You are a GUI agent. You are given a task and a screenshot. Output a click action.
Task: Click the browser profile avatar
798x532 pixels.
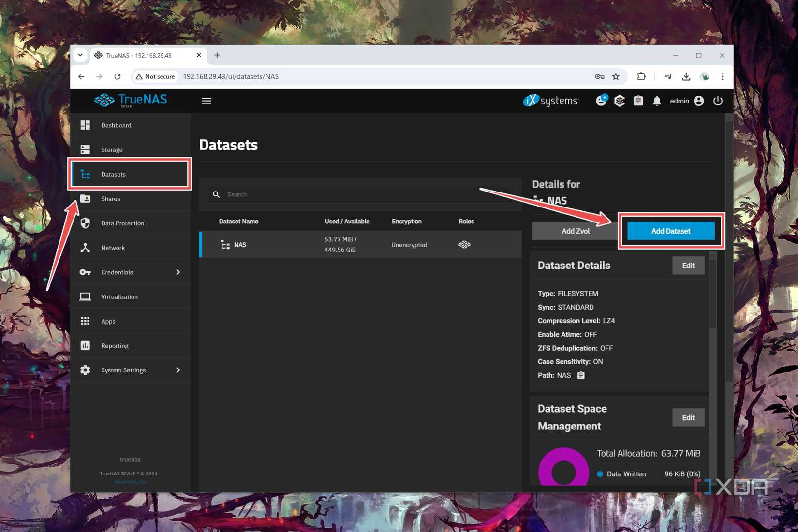coord(704,76)
